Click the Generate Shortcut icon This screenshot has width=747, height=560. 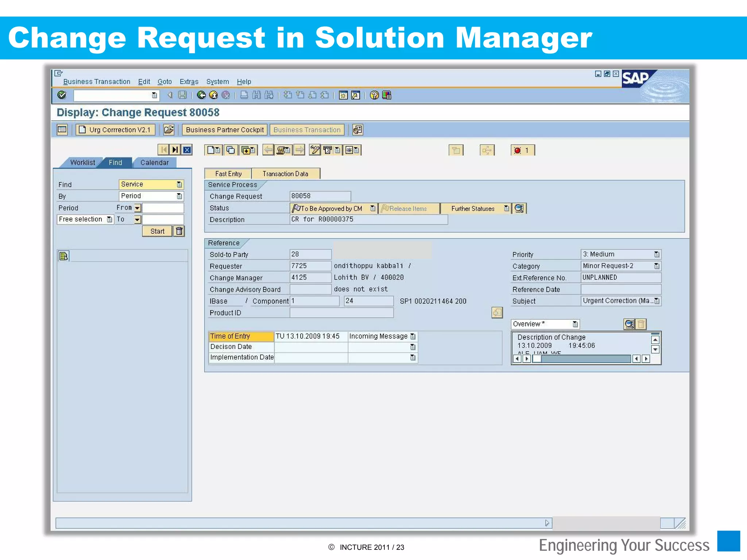pyautogui.click(x=356, y=95)
